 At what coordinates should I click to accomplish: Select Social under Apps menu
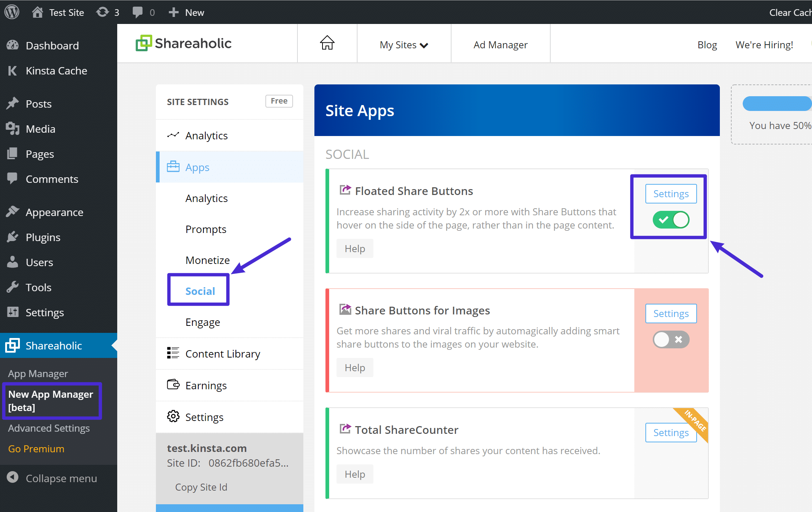pyautogui.click(x=200, y=290)
